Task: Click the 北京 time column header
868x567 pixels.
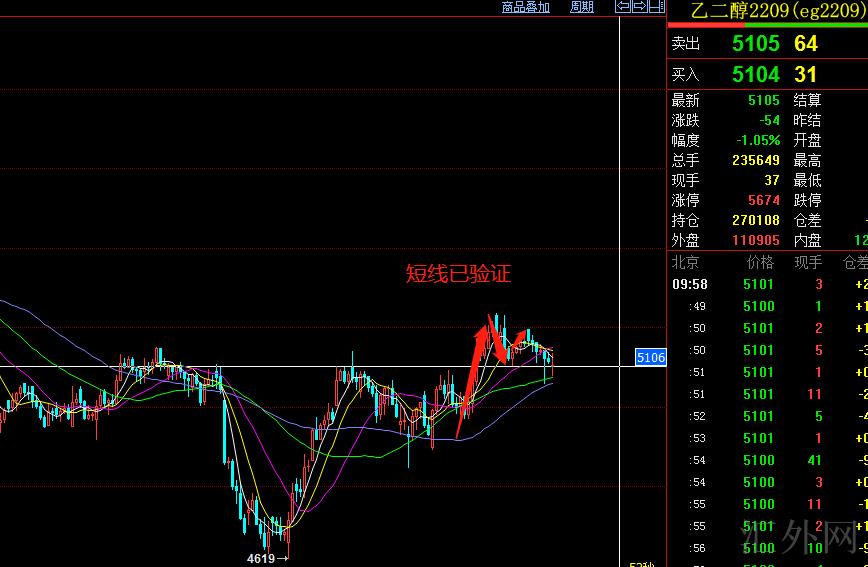Action: [685, 263]
